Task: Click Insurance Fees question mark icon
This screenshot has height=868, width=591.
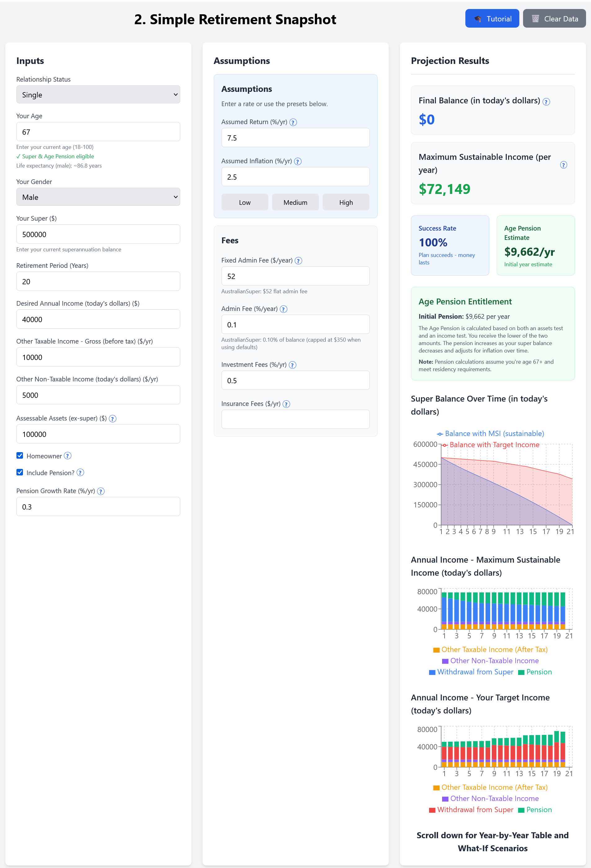Action: click(286, 404)
